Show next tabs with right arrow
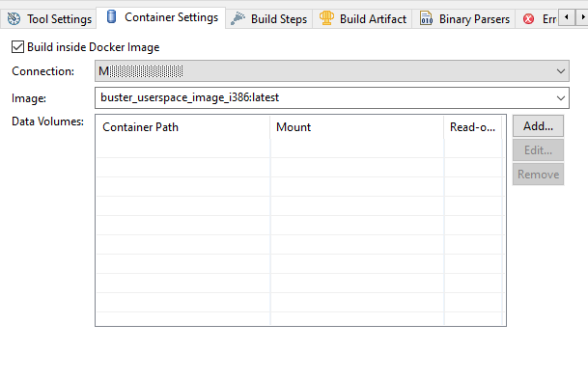Viewport: 588px width, 378px height. point(582,17)
